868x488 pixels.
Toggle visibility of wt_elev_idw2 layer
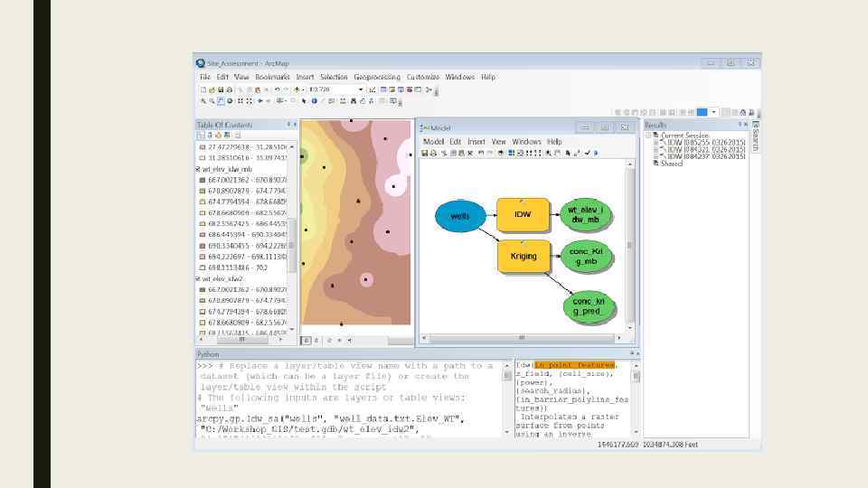(x=198, y=279)
